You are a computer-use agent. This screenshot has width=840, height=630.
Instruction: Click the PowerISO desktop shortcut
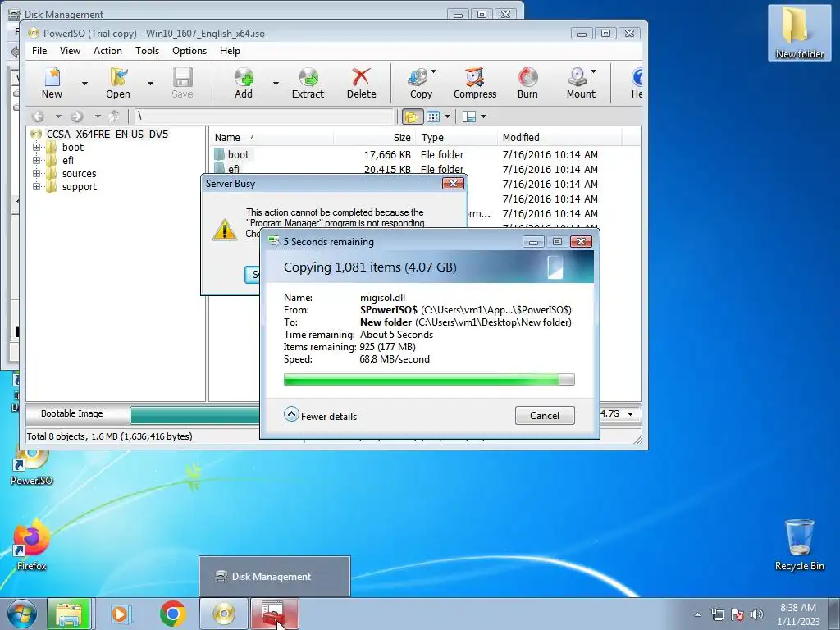click(x=31, y=466)
